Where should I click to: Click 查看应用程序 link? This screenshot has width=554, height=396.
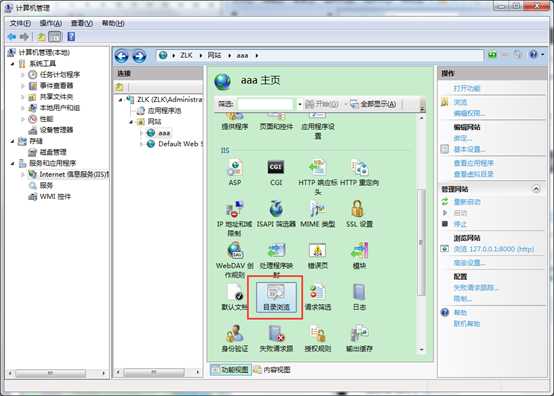coord(473,163)
